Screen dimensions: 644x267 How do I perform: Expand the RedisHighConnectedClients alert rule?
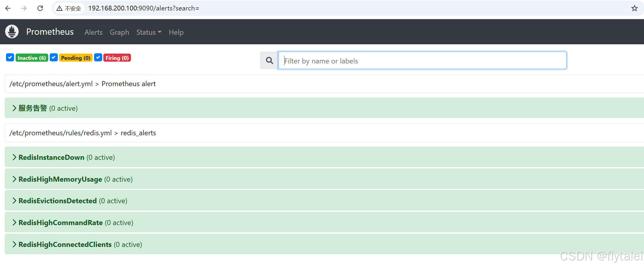coord(324,244)
